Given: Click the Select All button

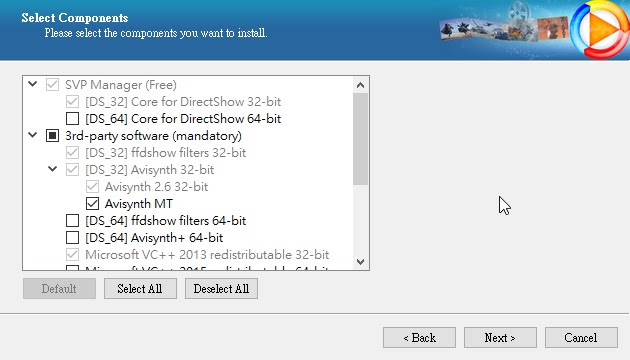Looking at the screenshot, I should [140, 288].
